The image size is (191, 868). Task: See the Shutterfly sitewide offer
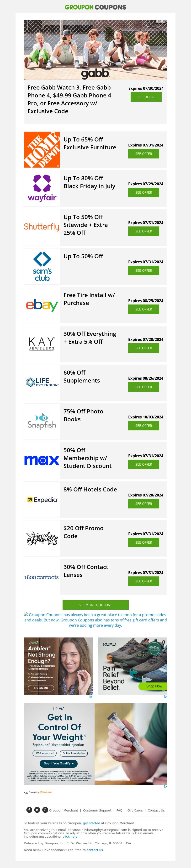pyautogui.click(x=143, y=231)
